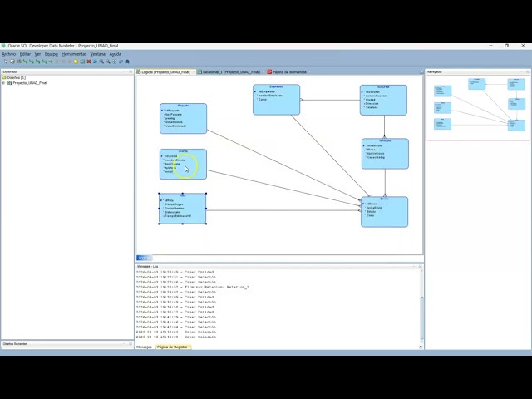Select Proyecto_UNAD_Final in the tree

click(30, 83)
